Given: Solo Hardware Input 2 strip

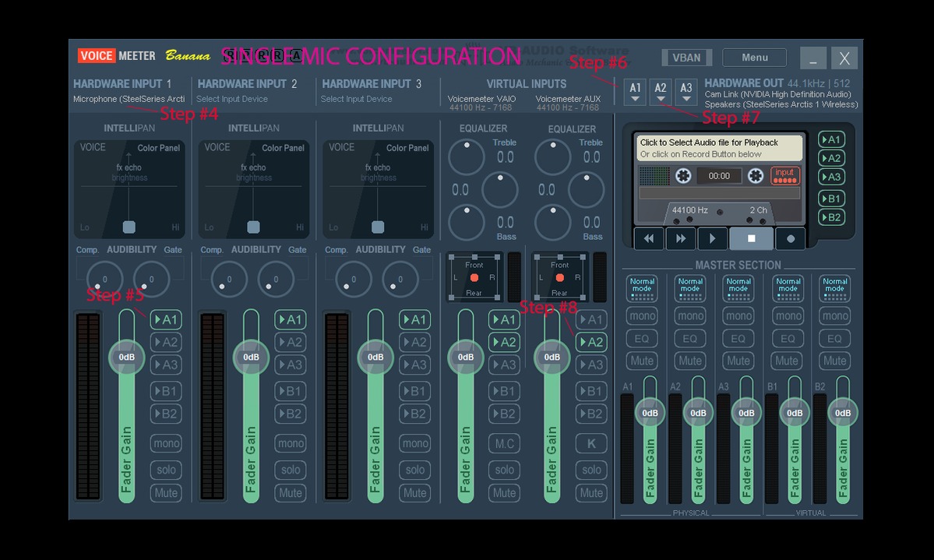Looking at the screenshot, I should (290, 470).
